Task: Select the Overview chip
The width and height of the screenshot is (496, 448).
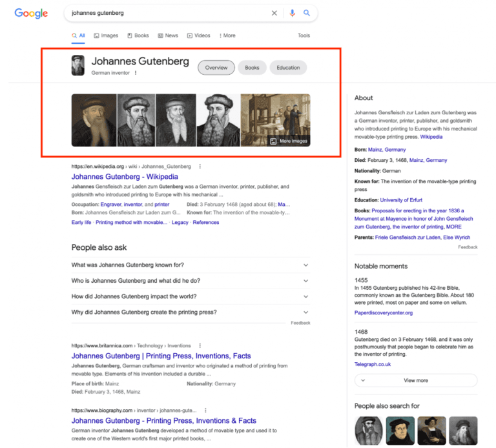Action: (216, 68)
